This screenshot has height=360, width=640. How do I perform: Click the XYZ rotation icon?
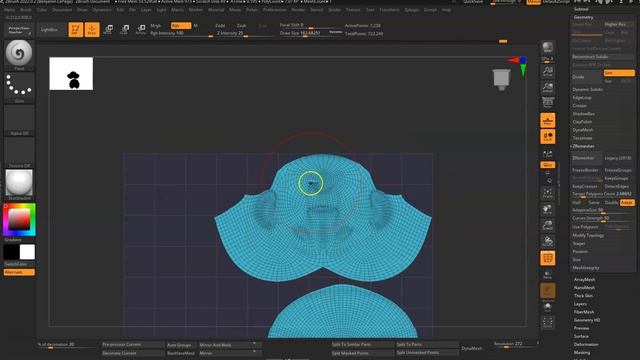(547, 165)
